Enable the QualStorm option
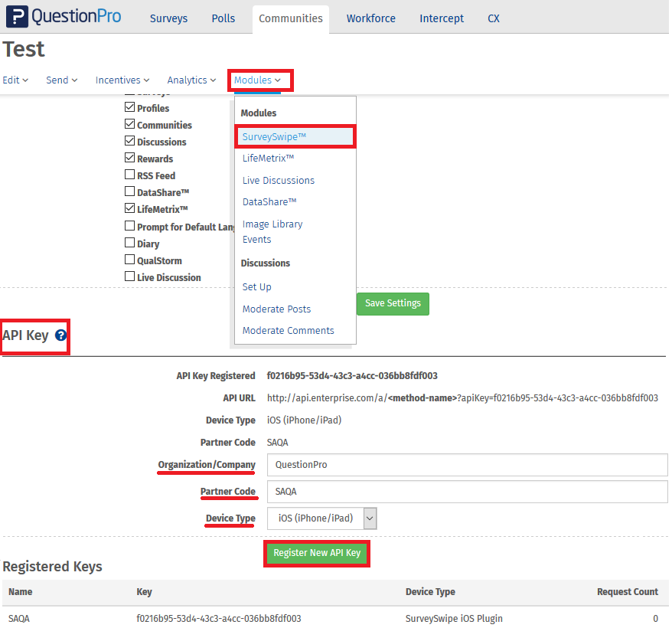Screen dimensions: 672x628 (129, 260)
